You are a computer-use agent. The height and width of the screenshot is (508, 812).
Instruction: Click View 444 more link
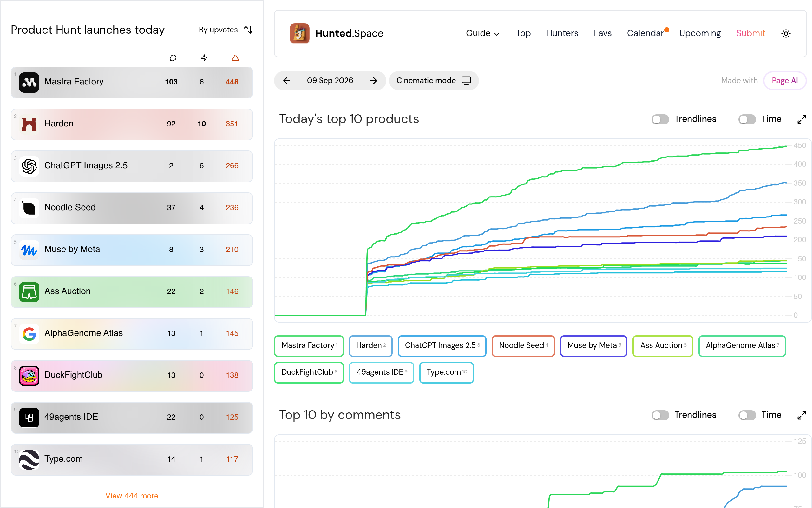(x=132, y=496)
